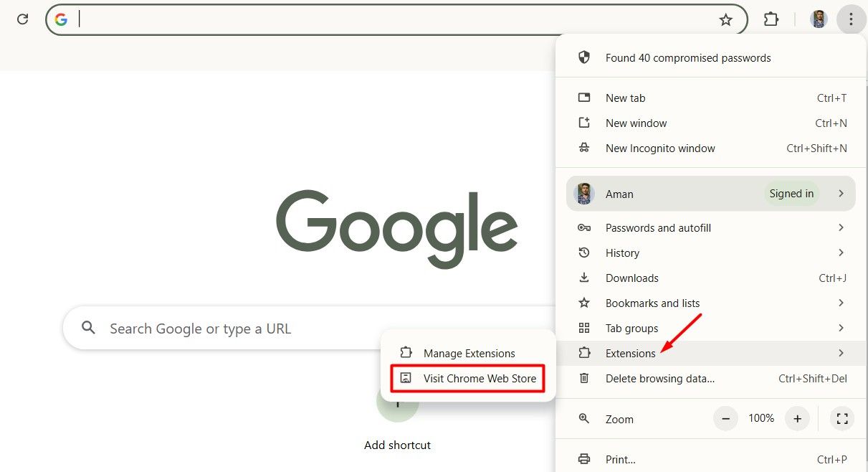
Task: Click the reload page icon
Action: point(22,19)
